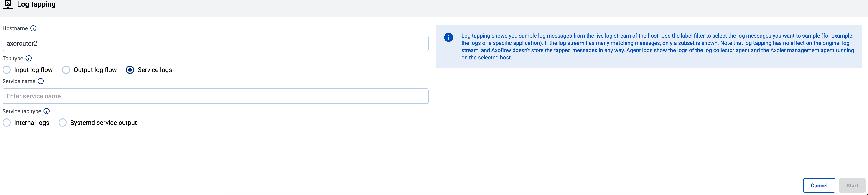Viewport: 868px width, 195px height.
Task: Click the Hostname input containing axorouter2
Action: (x=216, y=43)
